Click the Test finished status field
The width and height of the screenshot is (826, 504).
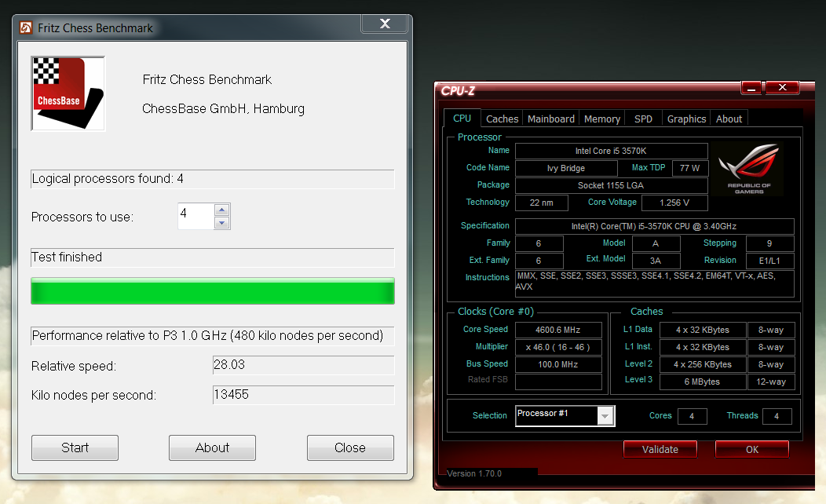click(x=212, y=257)
